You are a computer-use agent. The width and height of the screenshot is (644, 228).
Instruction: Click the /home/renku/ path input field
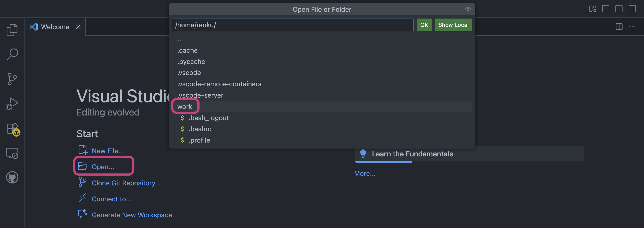point(292,25)
